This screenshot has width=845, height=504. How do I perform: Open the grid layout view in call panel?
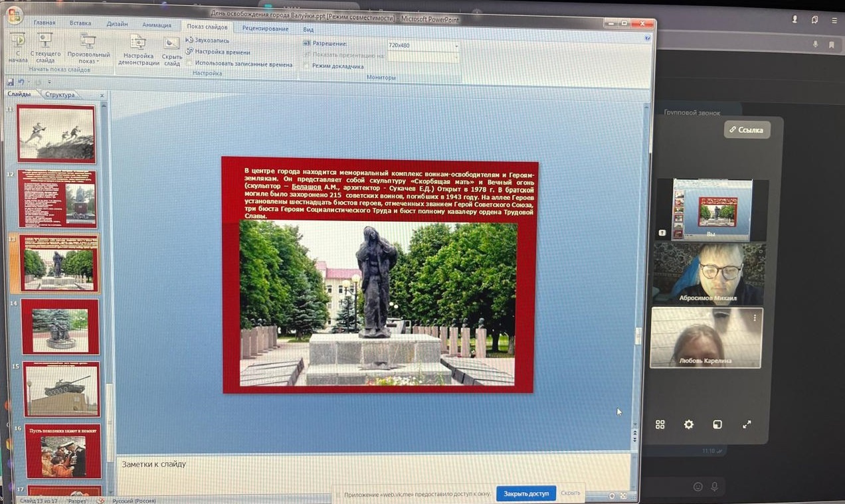[660, 424]
